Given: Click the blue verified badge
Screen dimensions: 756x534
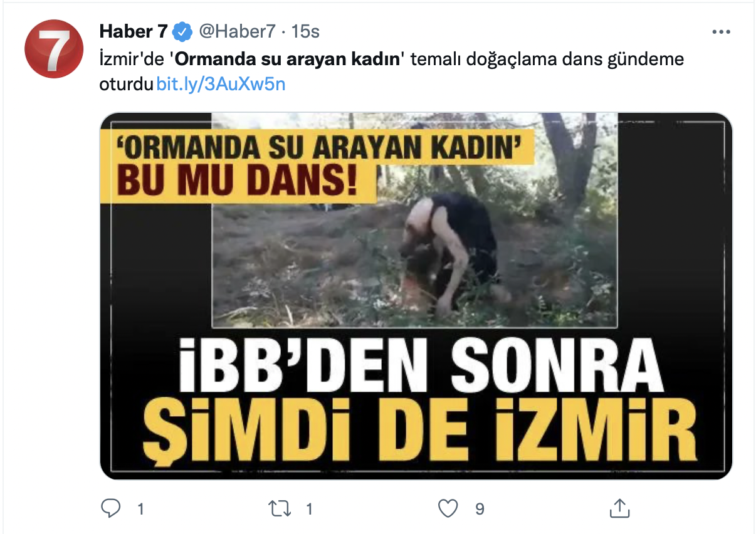Looking at the screenshot, I should 183,31.
